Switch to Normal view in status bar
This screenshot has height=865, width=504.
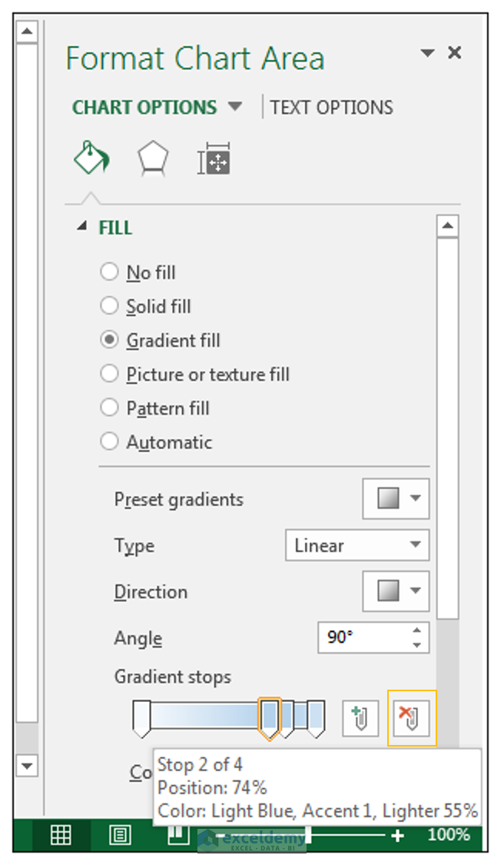[x=61, y=835]
